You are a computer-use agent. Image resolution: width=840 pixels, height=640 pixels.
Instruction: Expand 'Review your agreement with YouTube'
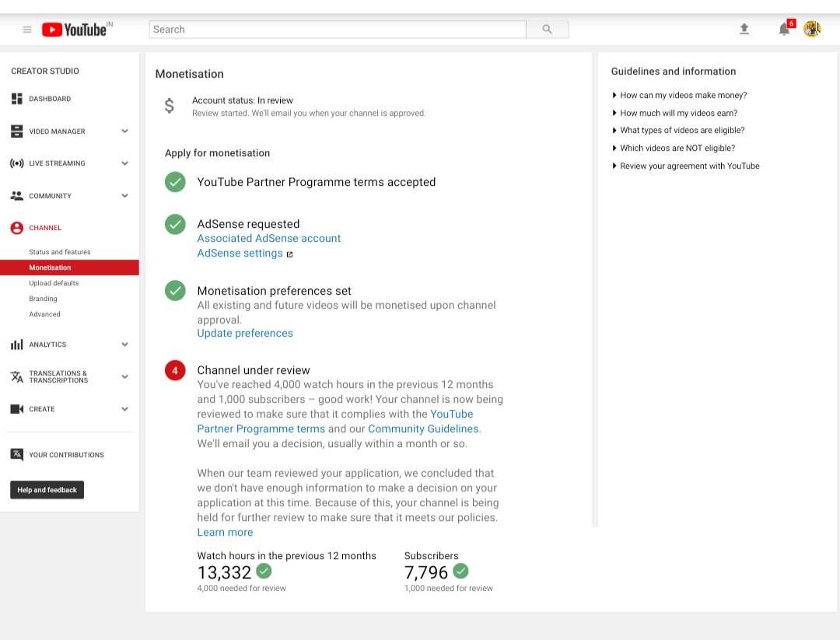coord(686,166)
